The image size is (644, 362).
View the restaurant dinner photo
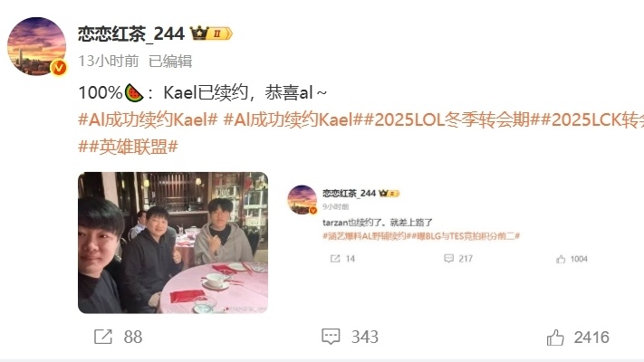coord(173,243)
